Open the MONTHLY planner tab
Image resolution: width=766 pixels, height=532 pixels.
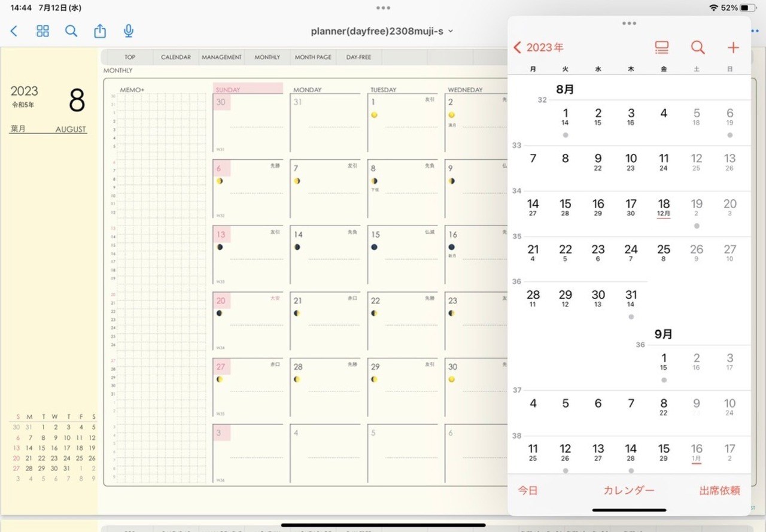tap(267, 57)
